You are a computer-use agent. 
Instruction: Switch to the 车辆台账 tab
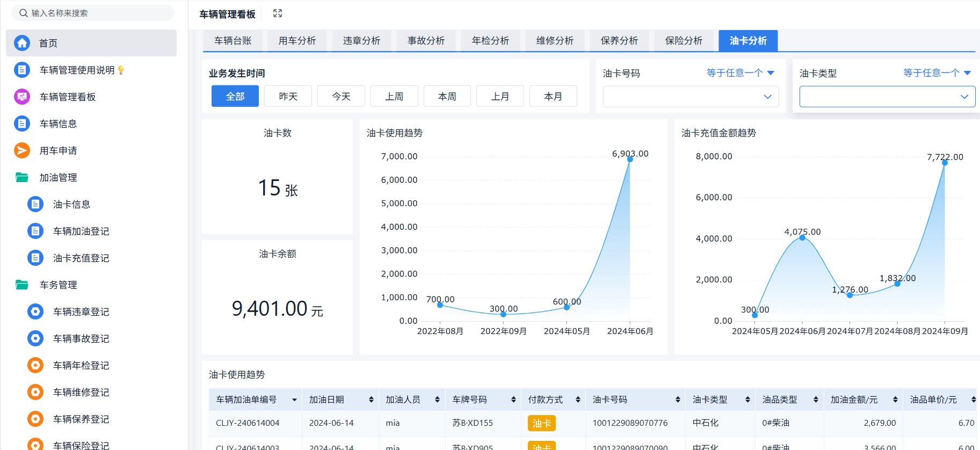pyautogui.click(x=233, y=41)
